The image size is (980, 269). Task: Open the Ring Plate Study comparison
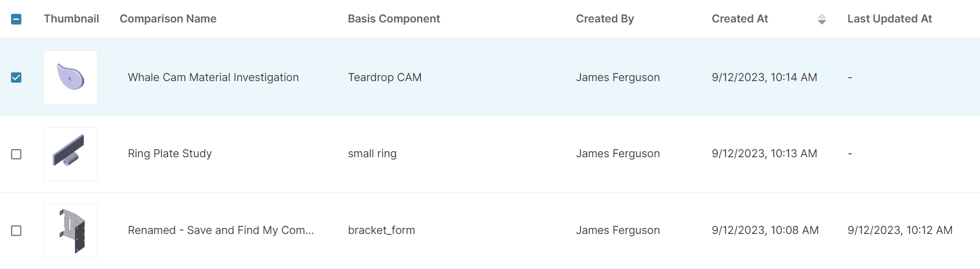170,153
